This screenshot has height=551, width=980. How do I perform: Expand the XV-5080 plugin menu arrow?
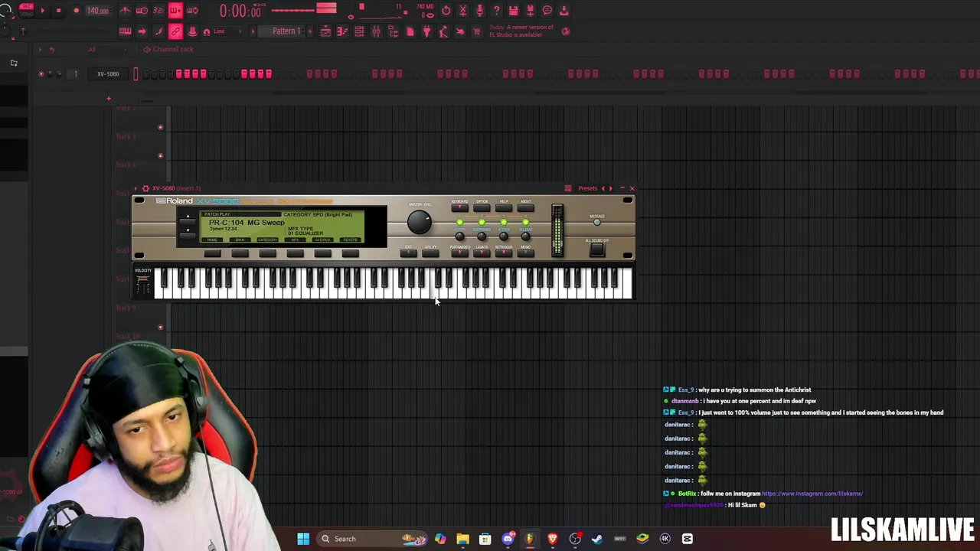(x=136, y=188)
